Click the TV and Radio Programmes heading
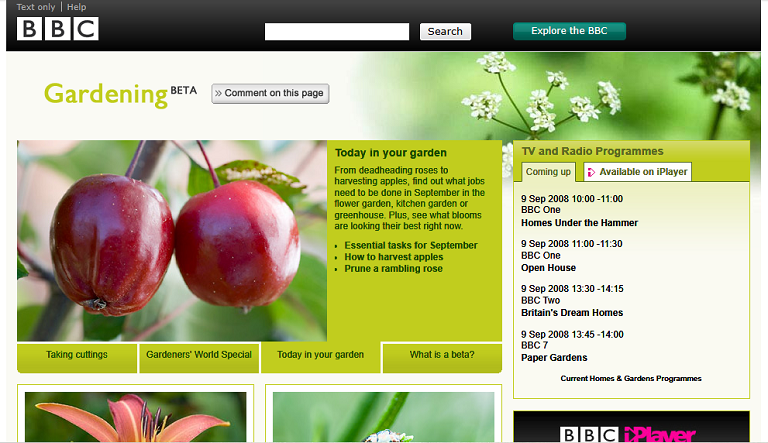The image size is (768, 443). click(x=593, y=151)
